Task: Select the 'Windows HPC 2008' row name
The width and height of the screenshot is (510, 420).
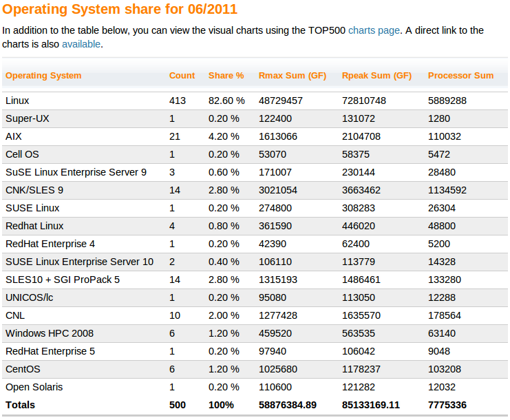Action: tap(50, 333)
